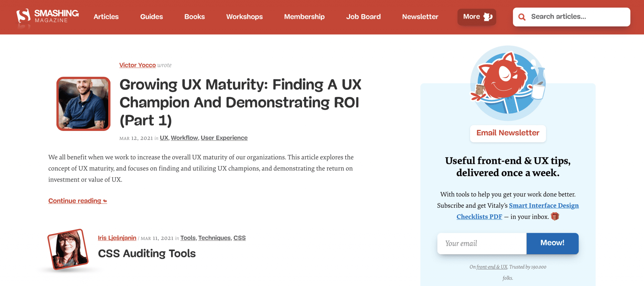The height and width of the screenshot is (286, 644).
Task: Click the Your email input field
Action: coord(481,244)
